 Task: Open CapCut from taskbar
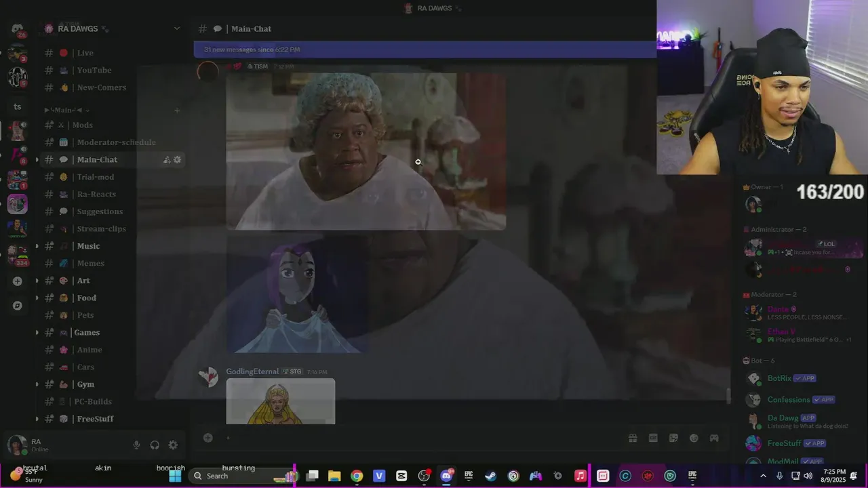point(401,476)
